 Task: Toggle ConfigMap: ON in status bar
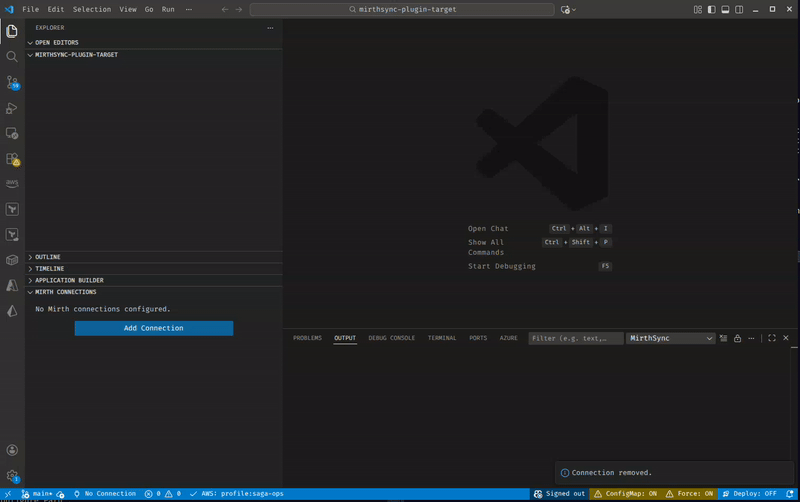pos(626,494)
